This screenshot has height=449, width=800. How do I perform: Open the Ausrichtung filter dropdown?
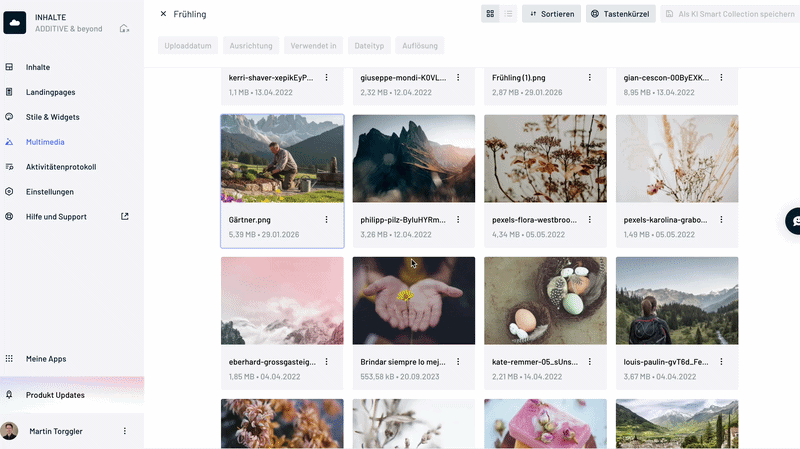(251, 45)
